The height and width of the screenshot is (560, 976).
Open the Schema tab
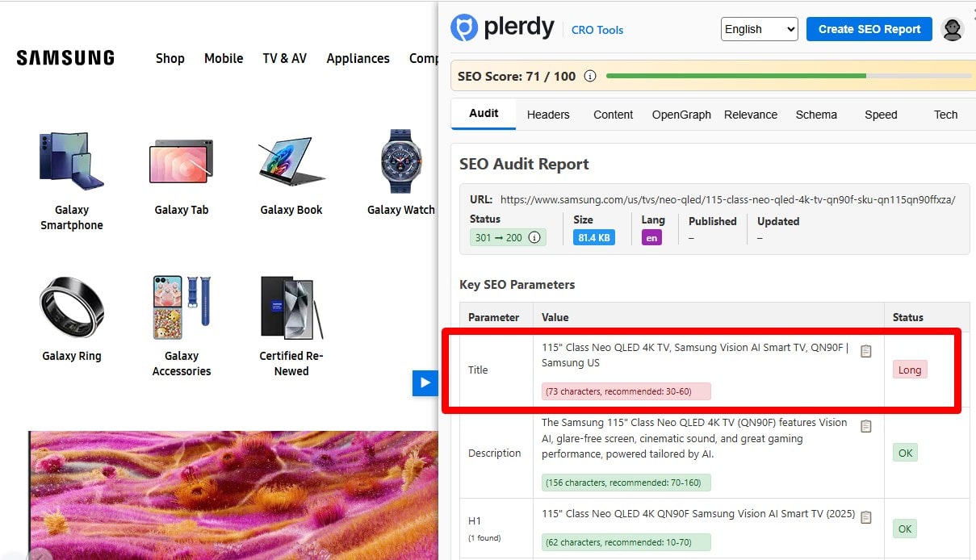[816, 115]
